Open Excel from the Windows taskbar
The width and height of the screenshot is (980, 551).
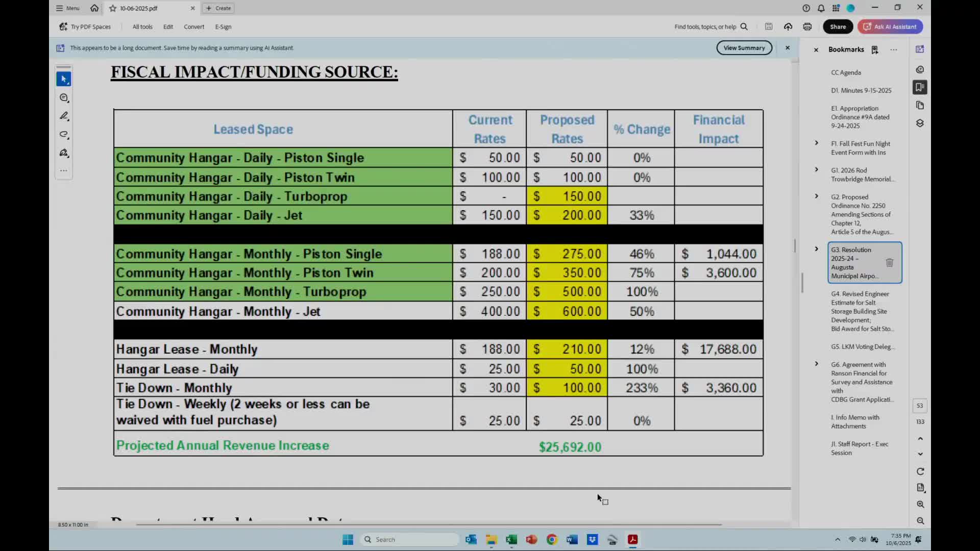click(x=511, y=539)
